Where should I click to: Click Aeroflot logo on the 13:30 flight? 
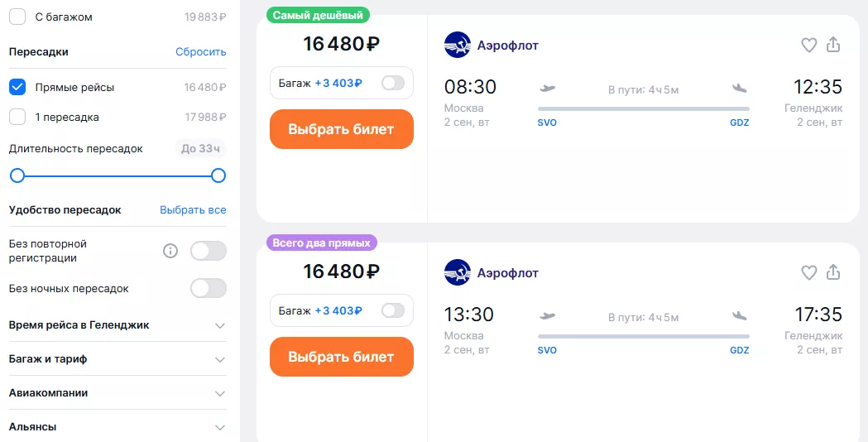(457, 272)
